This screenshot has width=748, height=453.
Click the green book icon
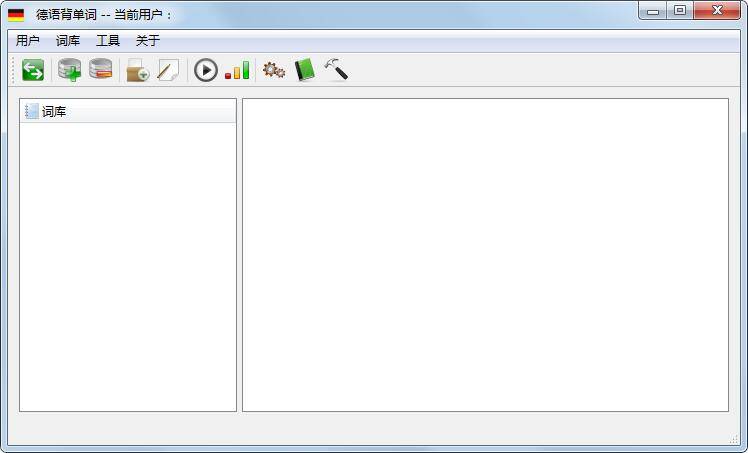[304, 70]
